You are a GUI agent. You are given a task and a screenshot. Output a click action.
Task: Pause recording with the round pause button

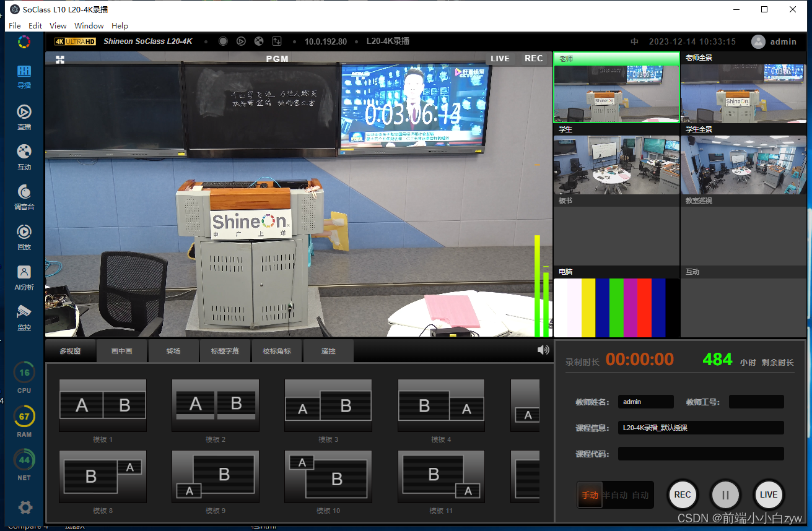pos(725,494)
